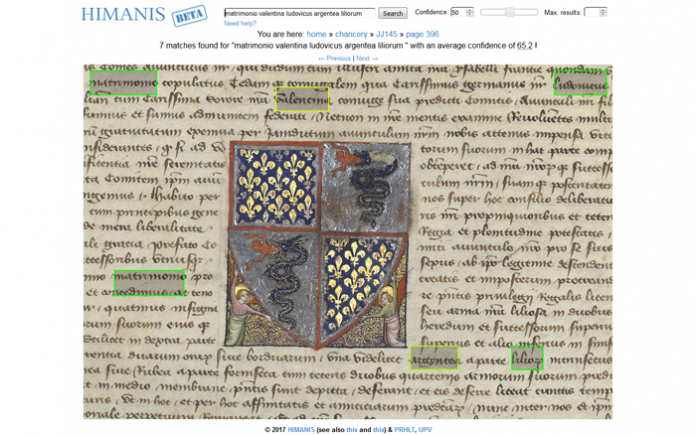Open the UPV footer link
This screenshot has width=696, height=435.
[425, 430]
